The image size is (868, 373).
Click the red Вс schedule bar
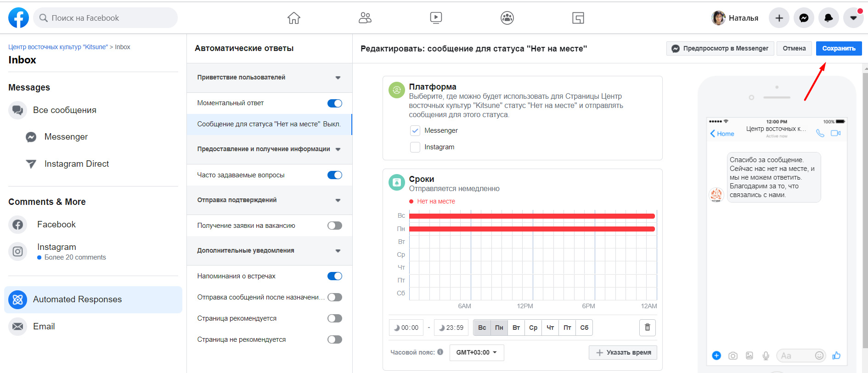pyautogui.click(x=532, y=216)
